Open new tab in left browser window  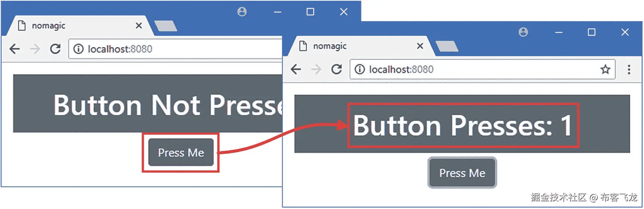[166, 26]
